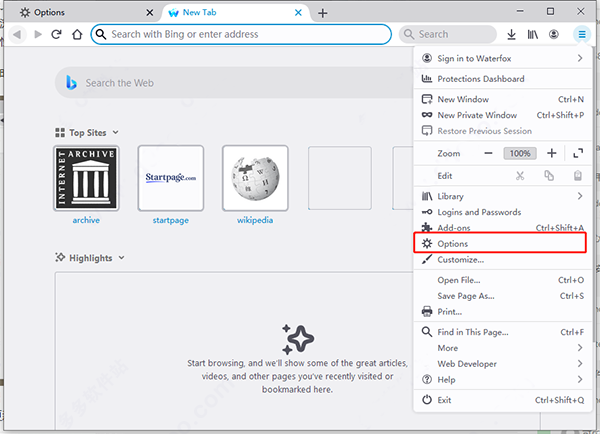Reset zoom via the 100% button
This screenshot has width=600, height=434.
(520, 153)
